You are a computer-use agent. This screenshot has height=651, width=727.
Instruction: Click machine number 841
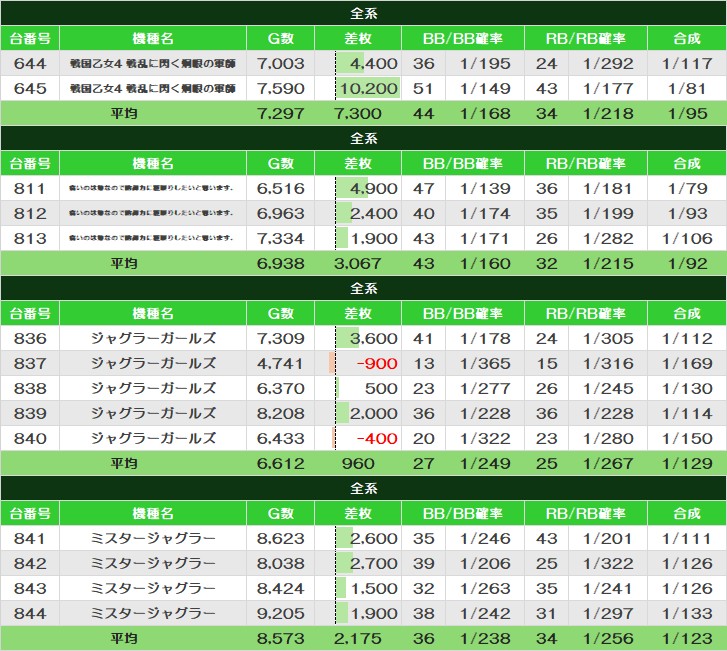pyautogui.click(x=30, y=539)
